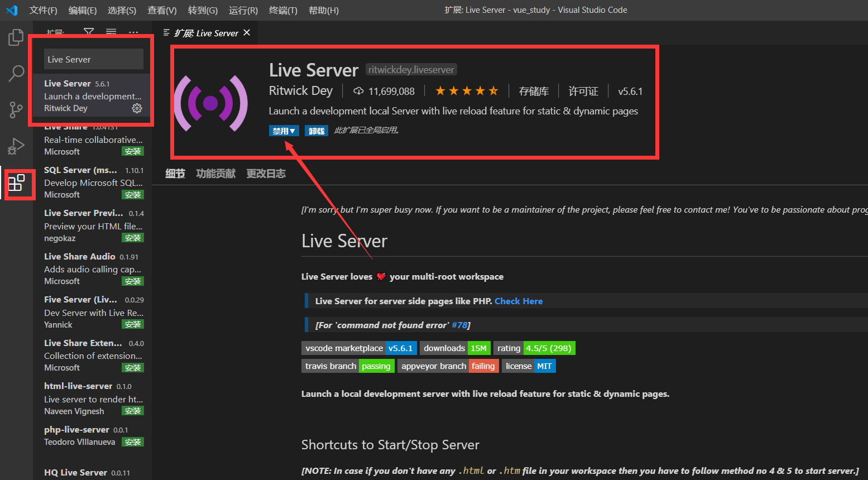868x480 pixels.
Task: Open the Explorer icon in the activity bar
Action: tap(16, 36)
